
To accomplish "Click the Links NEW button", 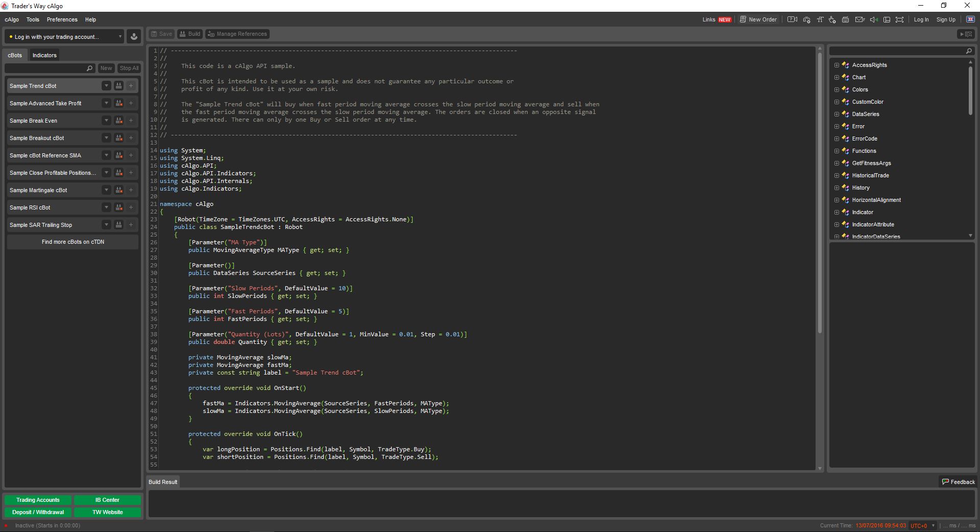I will coord(717,19).
